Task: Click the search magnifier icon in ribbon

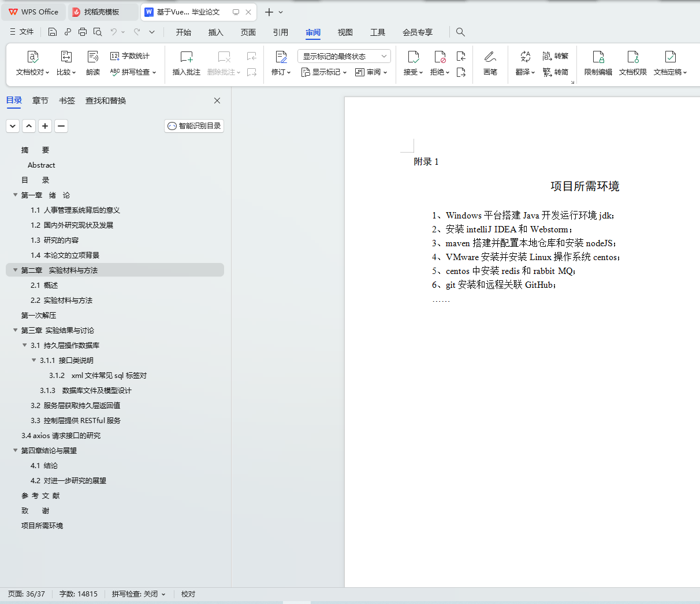Action: (460, 32)
